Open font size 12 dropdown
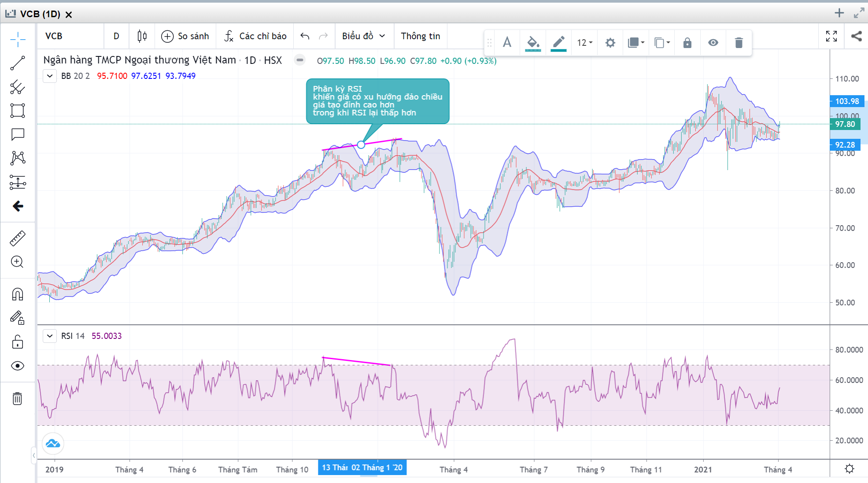 click(585, 43)
